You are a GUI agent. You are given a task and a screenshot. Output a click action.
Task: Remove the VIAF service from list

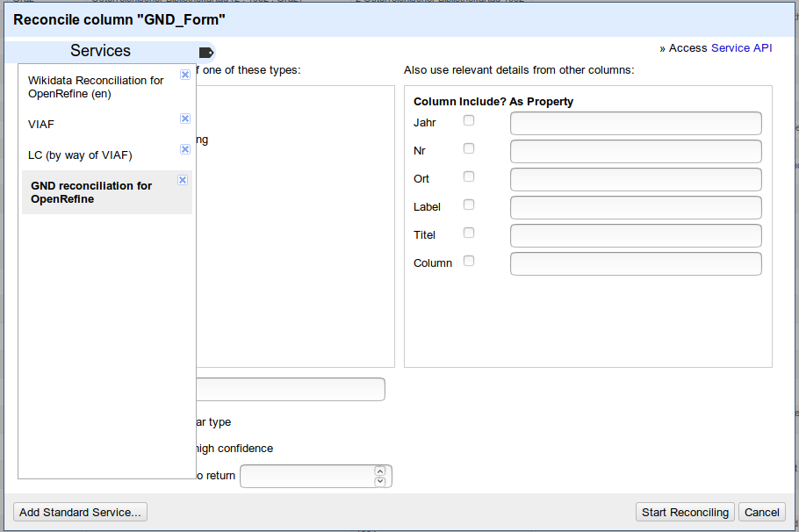click(x=185, y=119)
